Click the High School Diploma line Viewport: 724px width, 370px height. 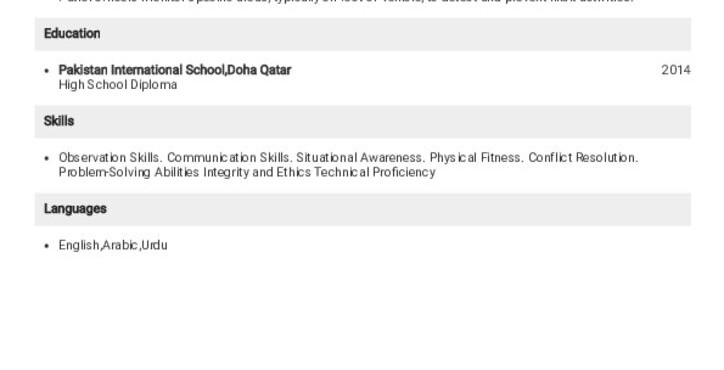118,85
